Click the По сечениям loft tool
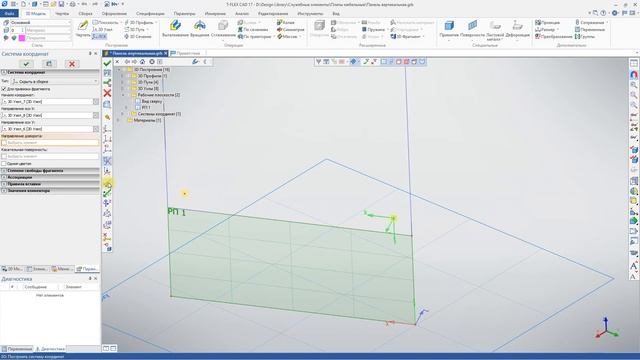640x360 pixels. click(253, 29)
